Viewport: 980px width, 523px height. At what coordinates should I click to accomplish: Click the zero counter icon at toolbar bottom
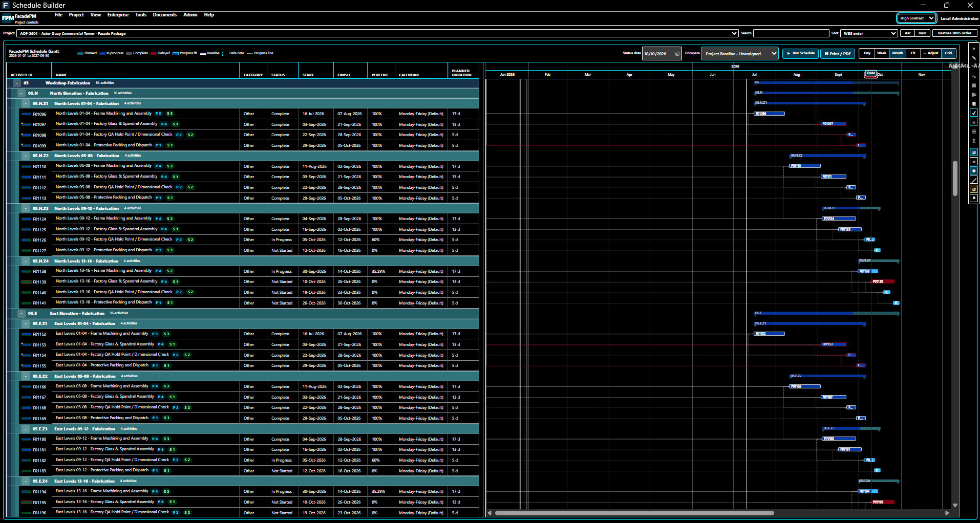(x=974, y=198)
